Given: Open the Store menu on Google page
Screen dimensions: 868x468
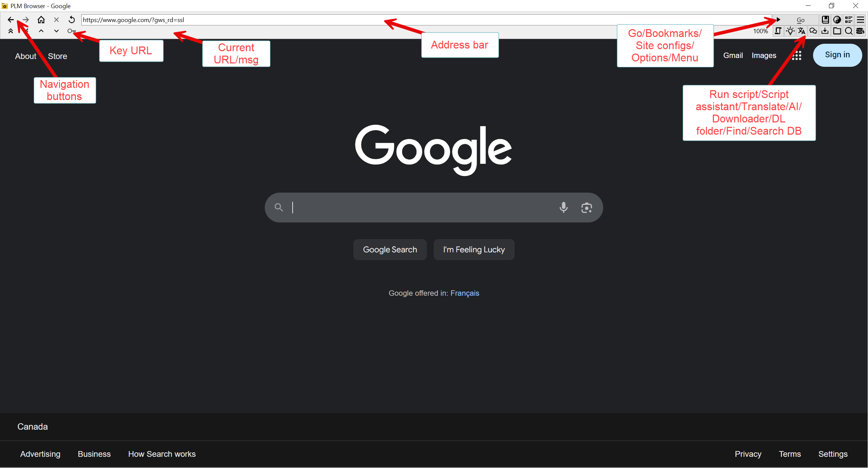Looking at the screenshot, I should (57, 56).
